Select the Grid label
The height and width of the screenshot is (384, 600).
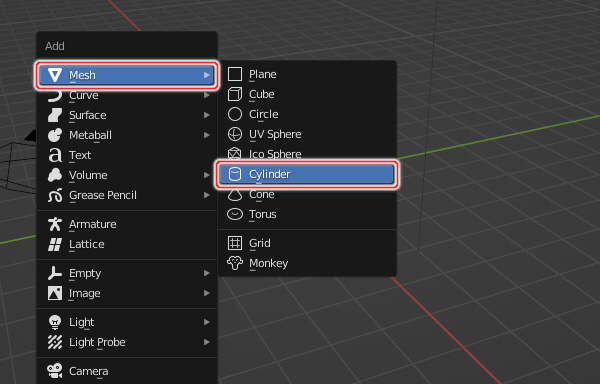tap(260, 243)
